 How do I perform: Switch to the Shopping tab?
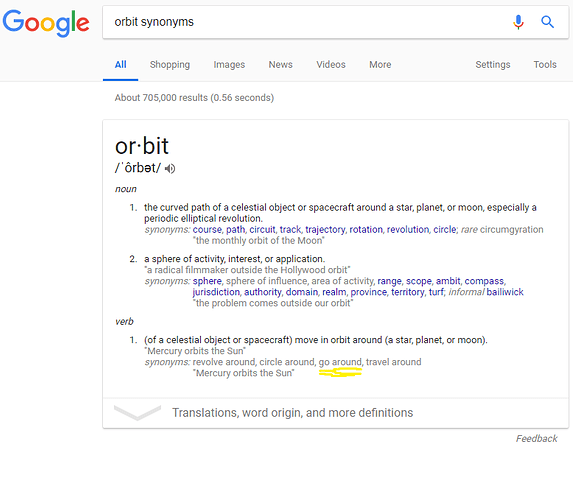[x=170, y=65]
